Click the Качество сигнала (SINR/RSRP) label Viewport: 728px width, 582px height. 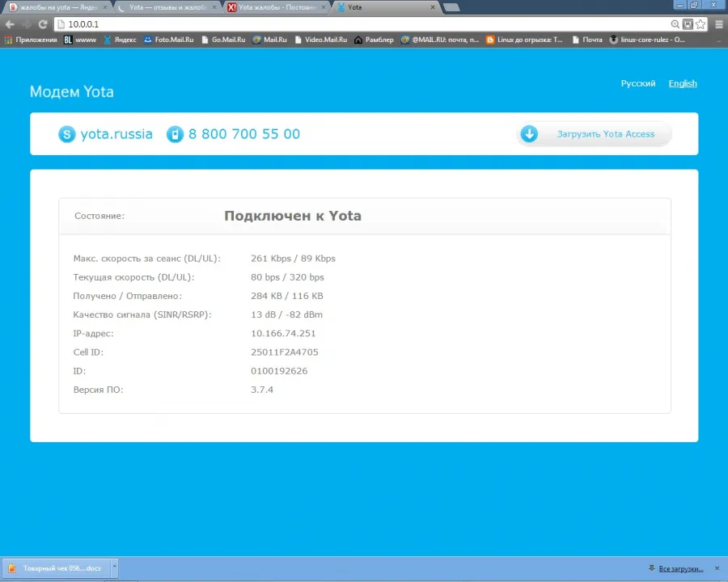pos(142,314)
